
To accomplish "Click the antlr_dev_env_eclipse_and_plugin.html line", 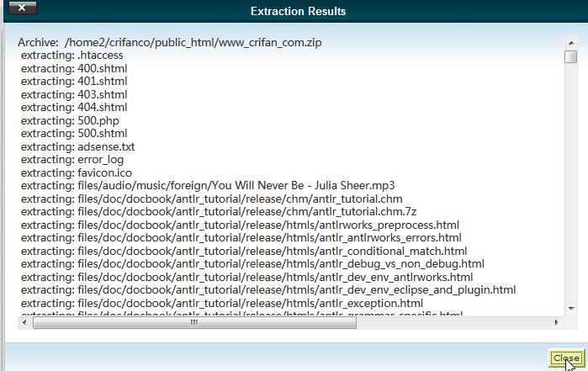I will [x=268, y=290].
